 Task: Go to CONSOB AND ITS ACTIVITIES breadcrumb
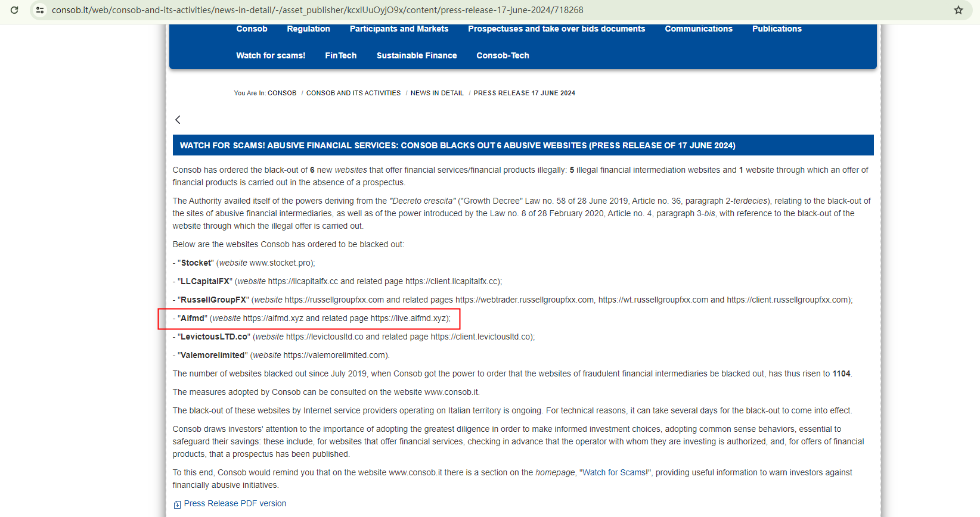353,93
